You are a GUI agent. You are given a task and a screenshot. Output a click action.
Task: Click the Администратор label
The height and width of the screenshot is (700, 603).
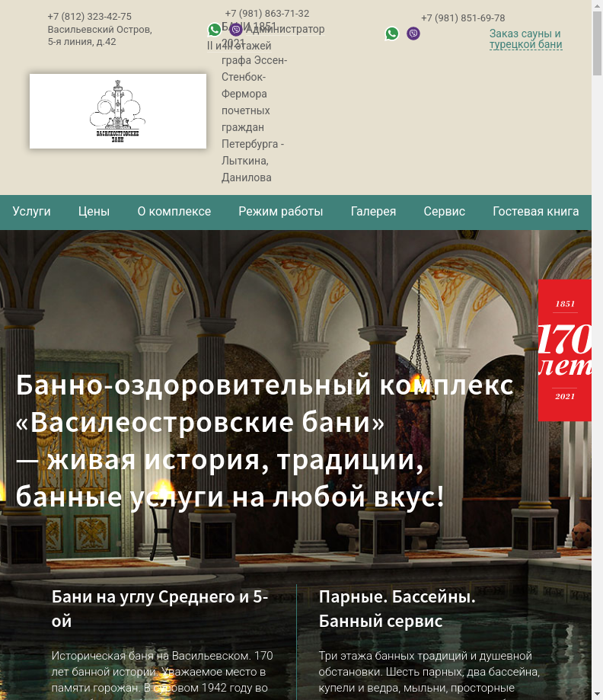285,29
